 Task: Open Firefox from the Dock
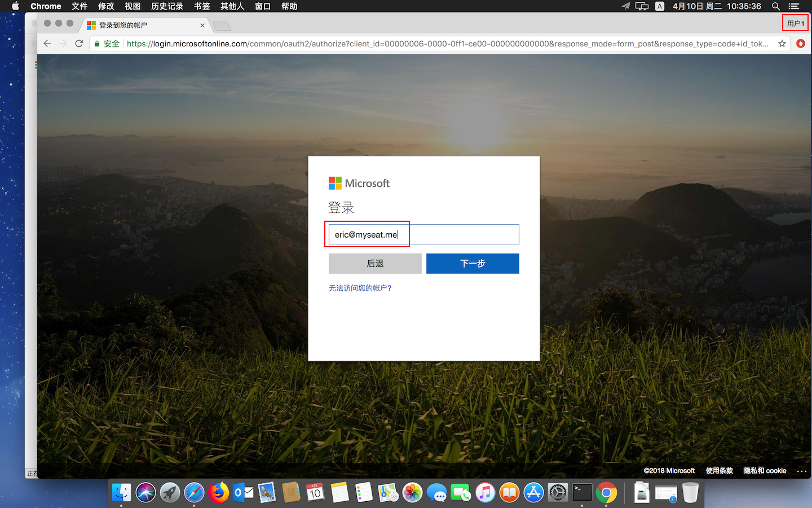[218, 493]
